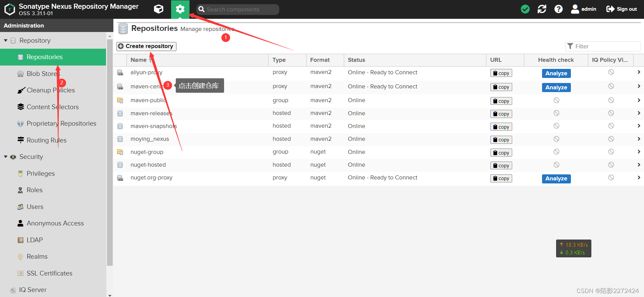Sort by the Type column header
Screen dimensions: 644x297
[287, 60]
